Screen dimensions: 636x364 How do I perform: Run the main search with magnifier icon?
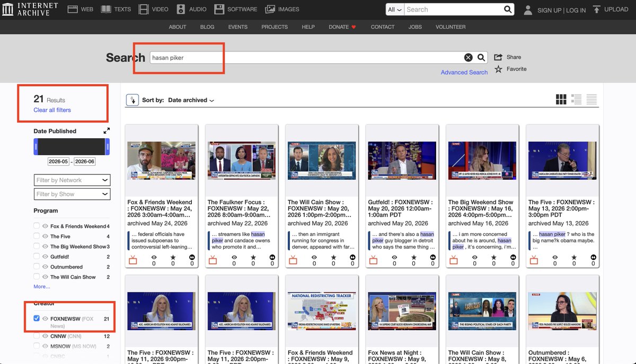(x=481, y=58)
